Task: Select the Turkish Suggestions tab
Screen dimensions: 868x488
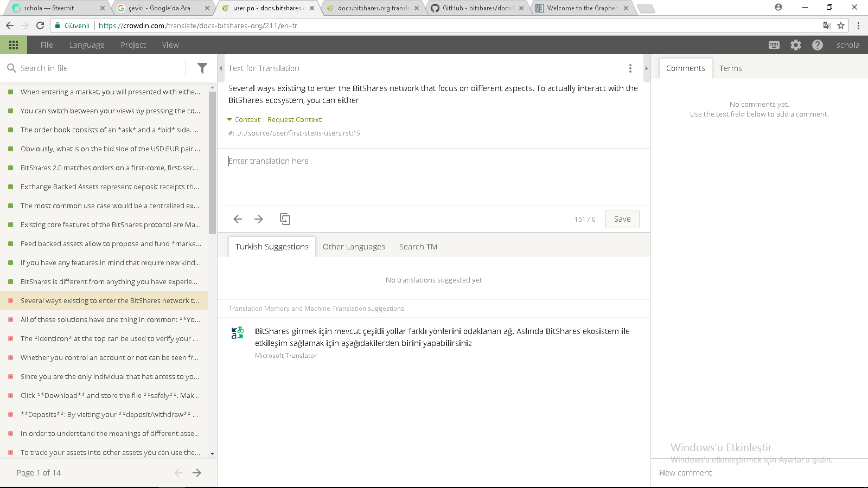Action: click(x=272, y=247)
